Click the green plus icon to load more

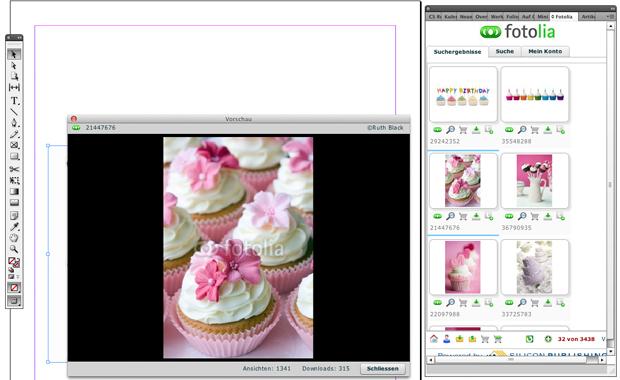pos(548,339)
